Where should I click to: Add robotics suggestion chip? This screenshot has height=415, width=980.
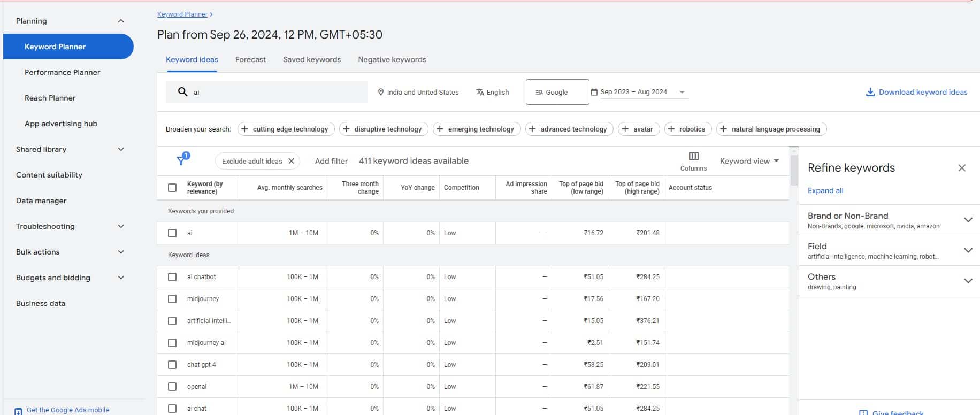click(688, 129)
